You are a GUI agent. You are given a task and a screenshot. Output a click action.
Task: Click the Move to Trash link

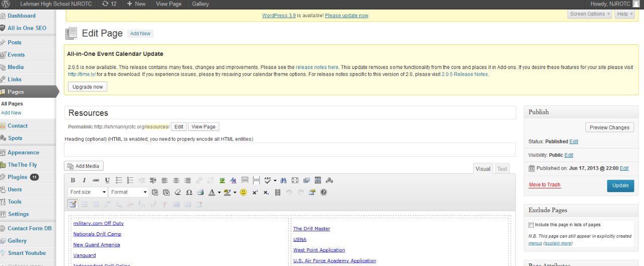[x=544, y=185]
